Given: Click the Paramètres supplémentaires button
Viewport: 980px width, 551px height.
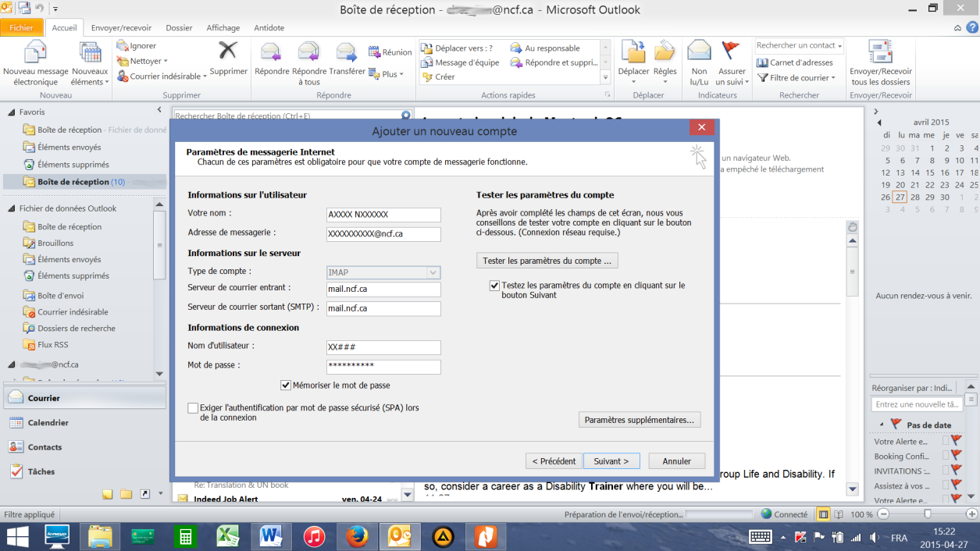Looking at the screenshot, I should (x=640, y=420).
